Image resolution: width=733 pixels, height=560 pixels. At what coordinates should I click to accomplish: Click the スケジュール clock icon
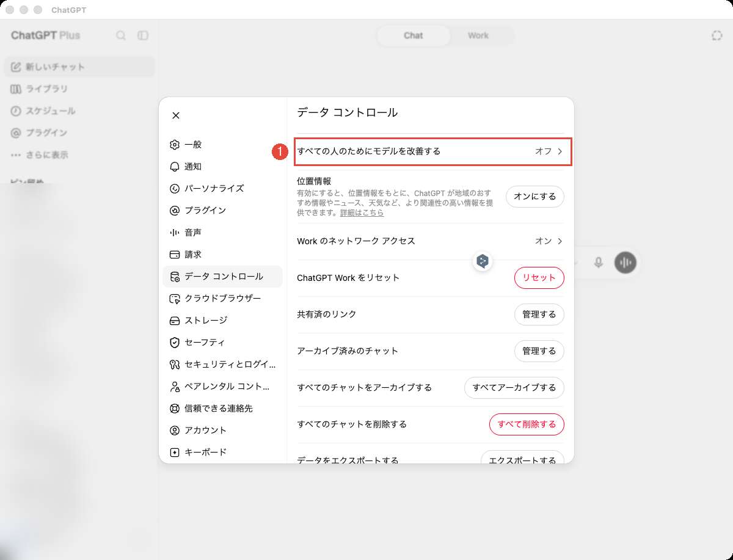[x=16, y=111]
